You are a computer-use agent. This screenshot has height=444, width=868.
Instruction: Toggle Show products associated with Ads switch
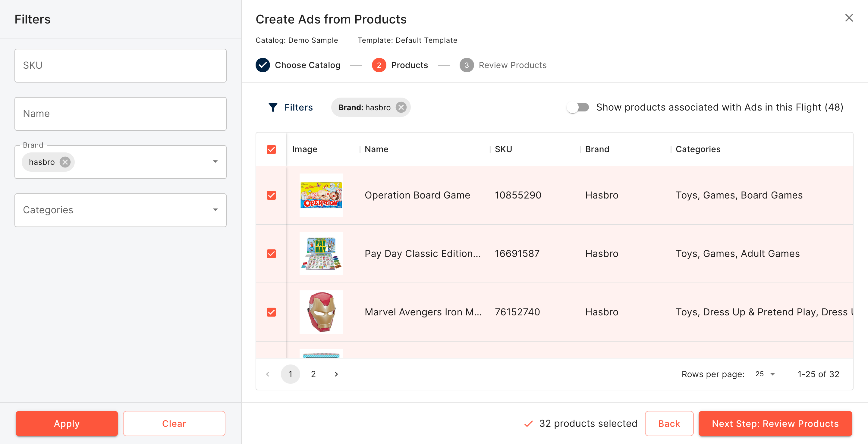point(577,107)
